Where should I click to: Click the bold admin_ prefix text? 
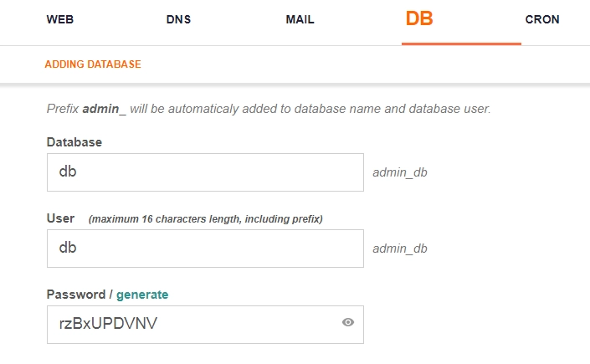104,109
